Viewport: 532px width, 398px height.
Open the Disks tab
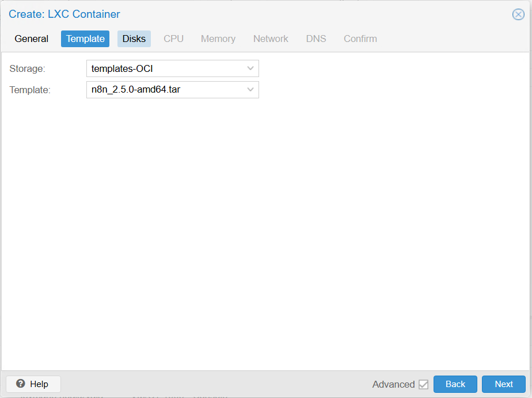coord(134,39)
